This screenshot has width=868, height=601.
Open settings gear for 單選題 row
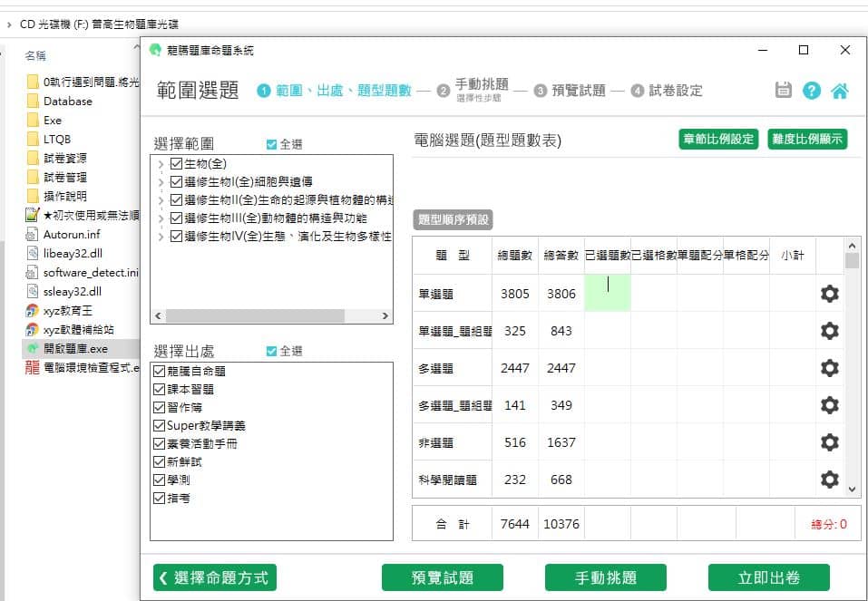click(829, 294)
